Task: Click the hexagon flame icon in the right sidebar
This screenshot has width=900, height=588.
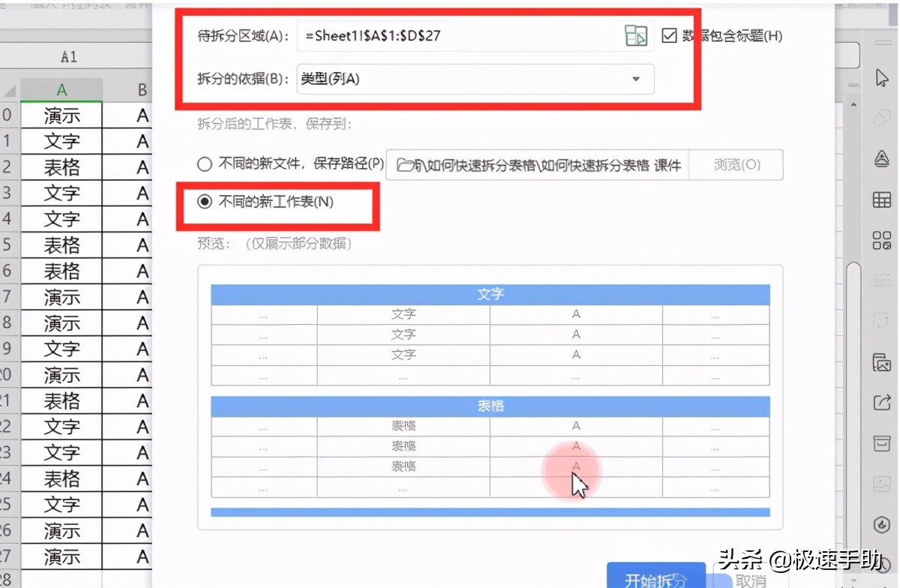Action: tap(882, 524)
